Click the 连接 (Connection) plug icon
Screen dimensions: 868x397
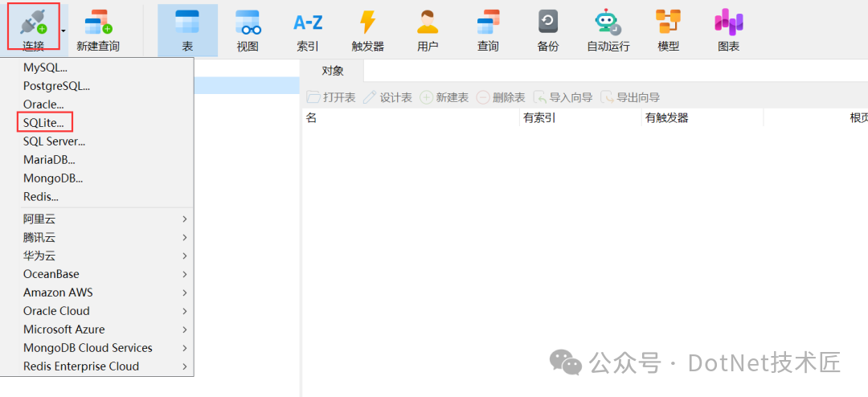(33, 24)
